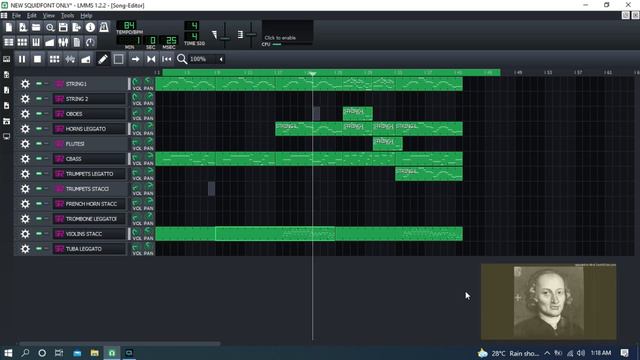This screenshot has width=640, height=360.
Task: Mute the FRENCH HORN STACC track
Action: pos(39,204)
